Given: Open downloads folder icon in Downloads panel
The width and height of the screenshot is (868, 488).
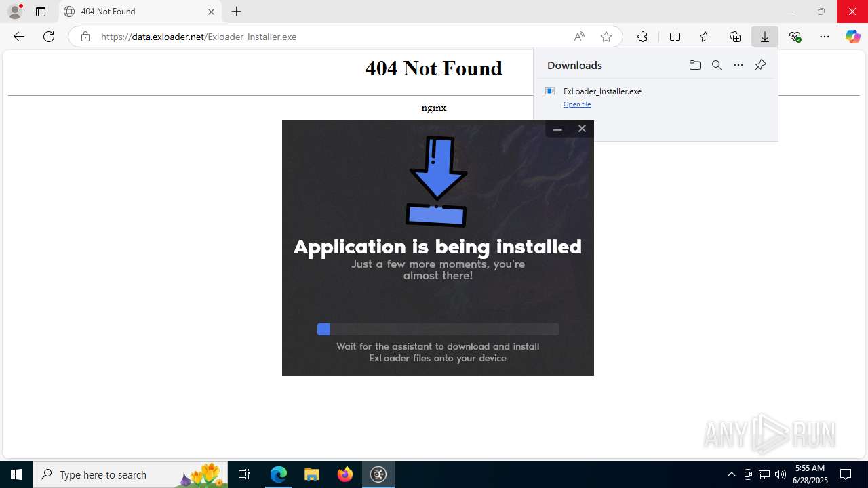Looking at the screenshot, I should pyautogui.click(x=694, y=65).
